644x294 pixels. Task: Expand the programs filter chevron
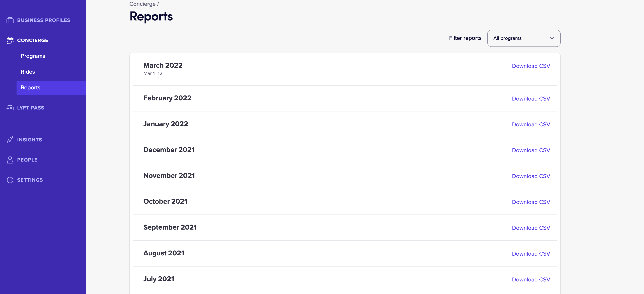552,38
